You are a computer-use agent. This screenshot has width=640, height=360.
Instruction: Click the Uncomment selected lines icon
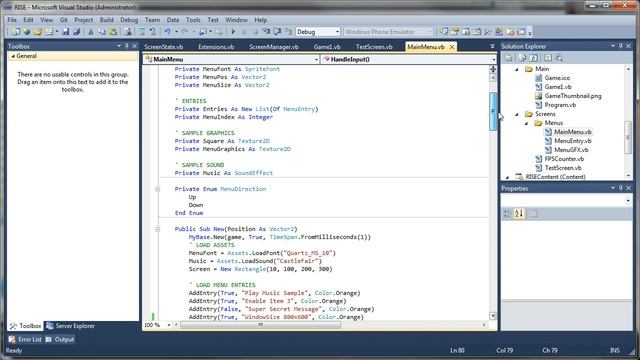(153, 31)
